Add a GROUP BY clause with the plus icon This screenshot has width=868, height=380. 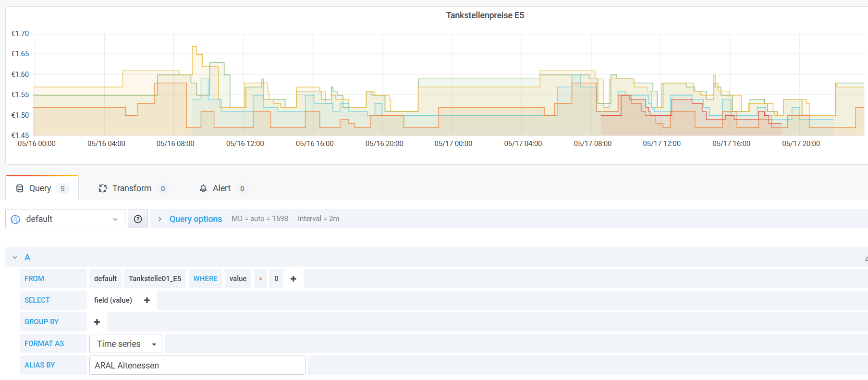pyautogui.click(x=97, y=322)
